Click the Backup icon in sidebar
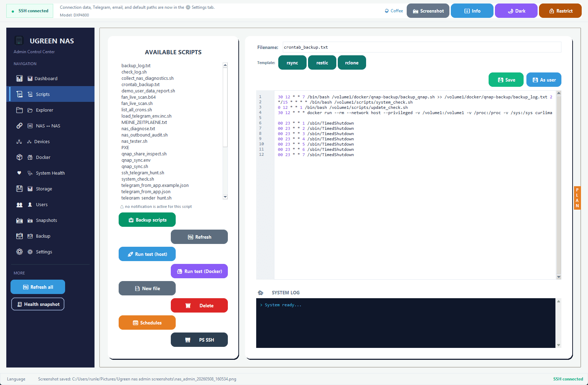This screenshot has height=385, width=588. 20,236
